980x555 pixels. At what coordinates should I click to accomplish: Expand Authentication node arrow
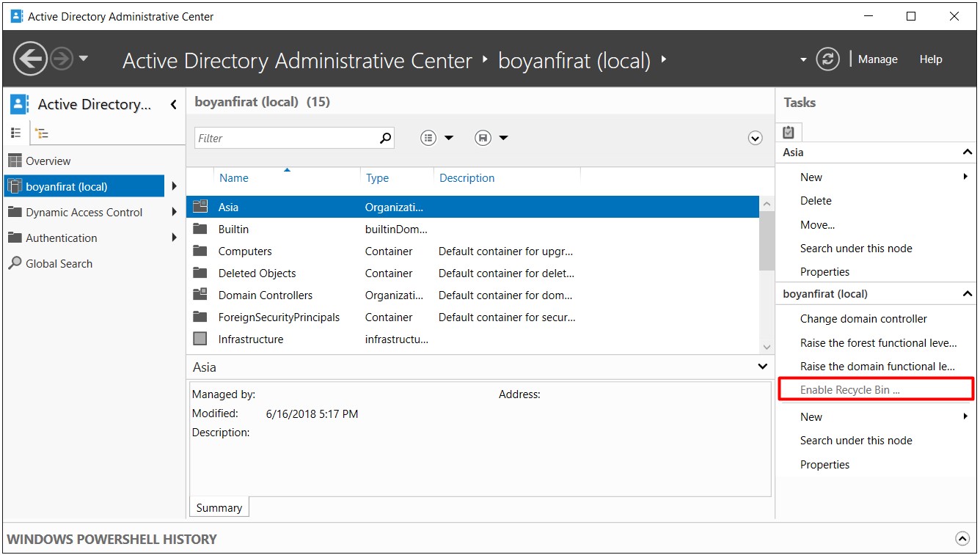pyautogui.click(x=174, y=238)
